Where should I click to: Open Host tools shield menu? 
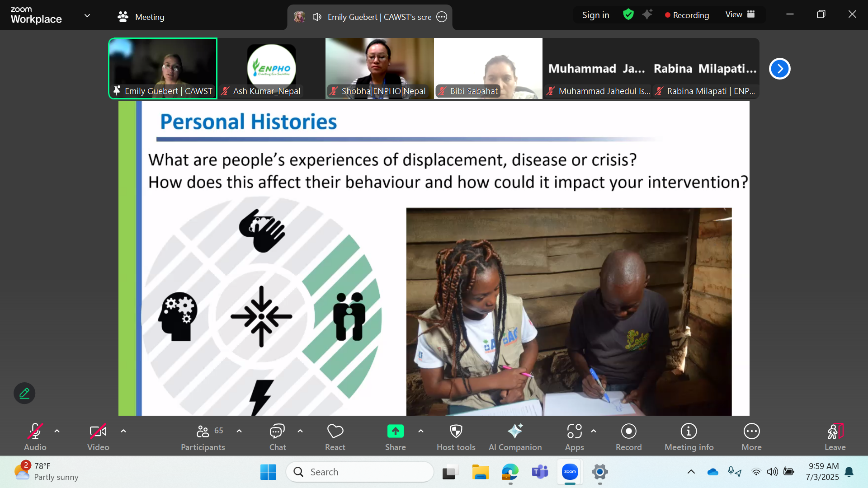click(x=456, y=437)
